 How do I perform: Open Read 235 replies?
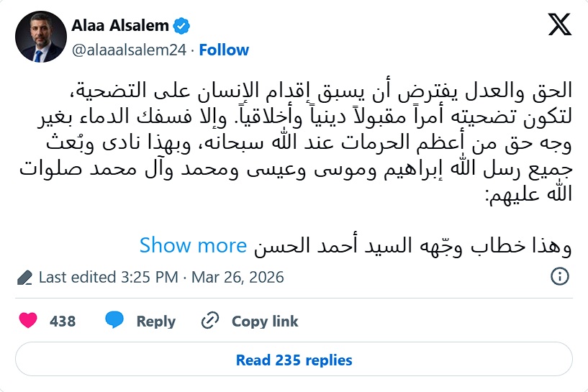coord(294,360)
